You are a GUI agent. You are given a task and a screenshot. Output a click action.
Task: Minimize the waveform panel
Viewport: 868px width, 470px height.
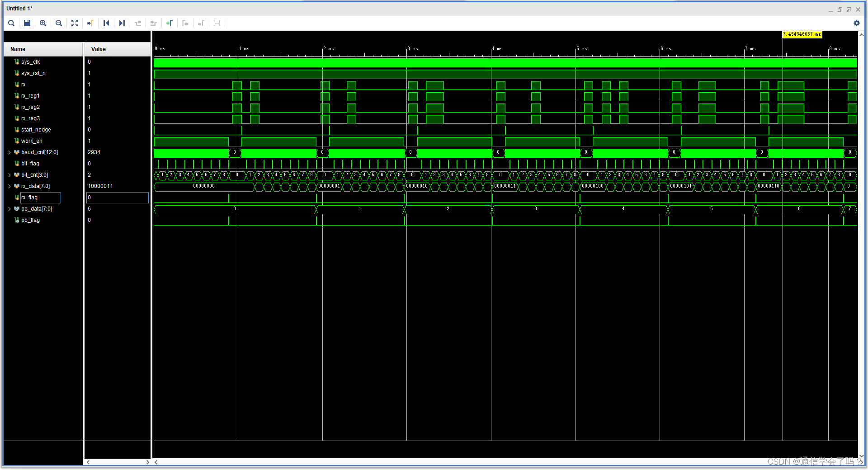[x=831, y=9]
